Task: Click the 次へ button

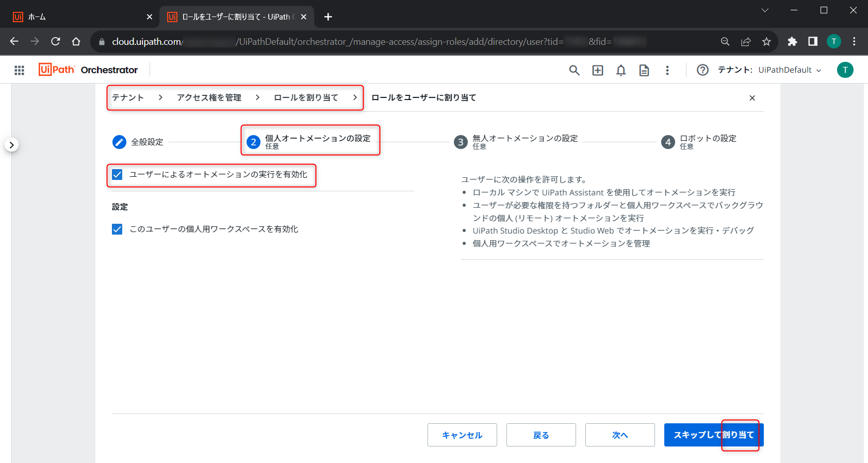Action: (620, 435)
